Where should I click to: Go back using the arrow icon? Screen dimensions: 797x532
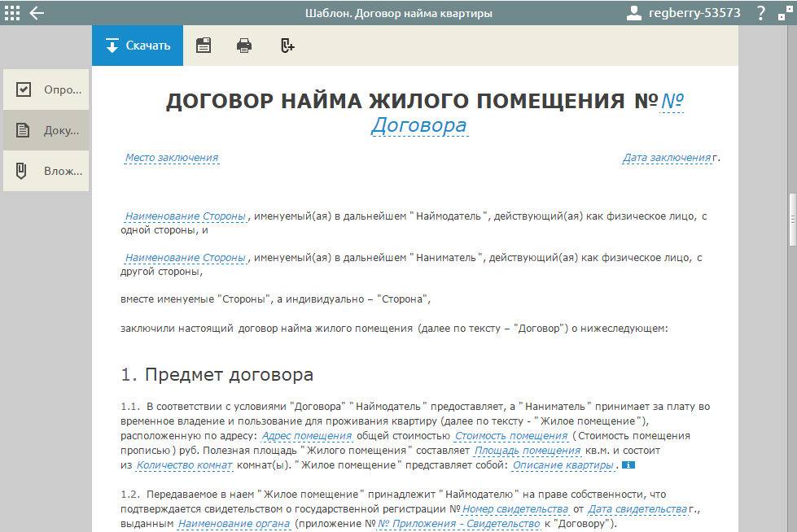(37, 13)
